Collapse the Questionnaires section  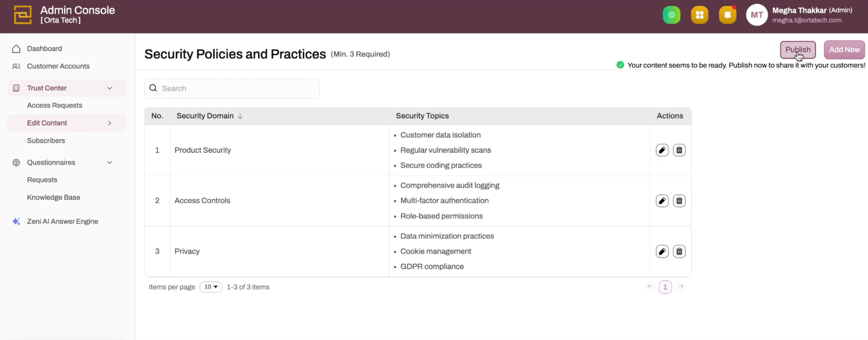tap(110, 163)
